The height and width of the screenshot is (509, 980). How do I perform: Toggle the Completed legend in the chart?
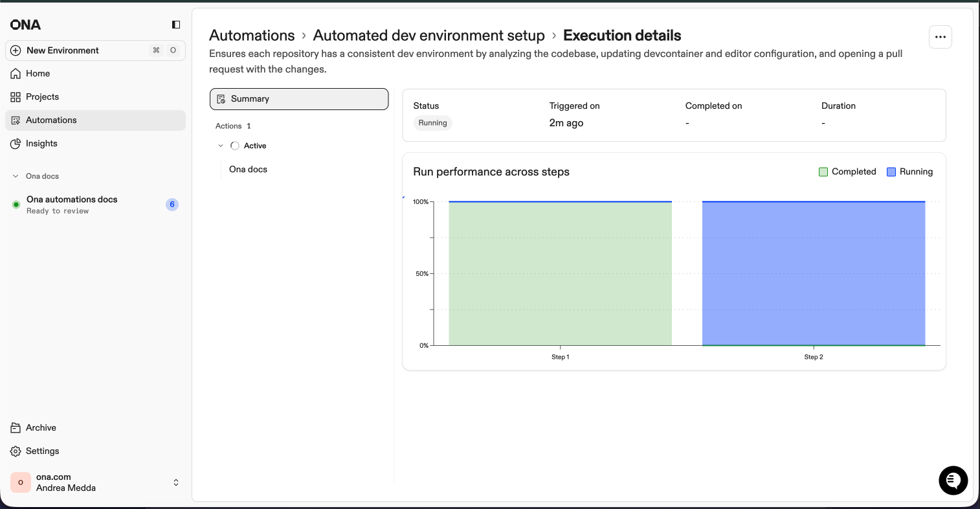847,171
